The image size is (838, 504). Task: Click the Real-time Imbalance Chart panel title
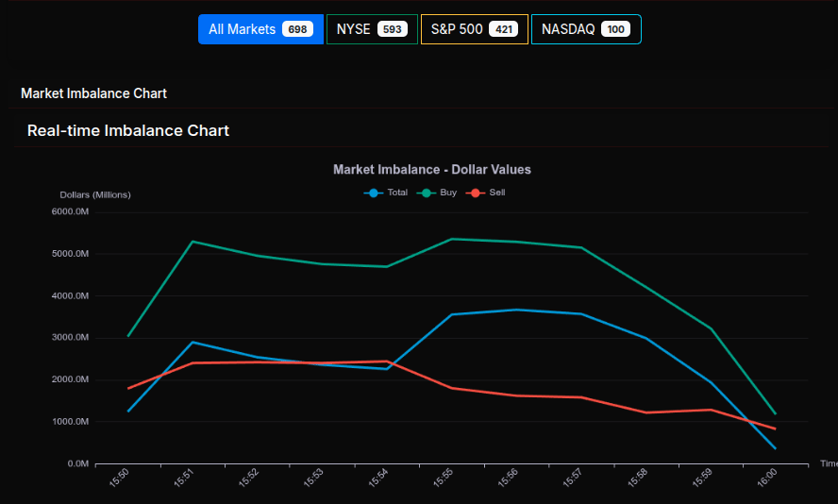pos(128,130)
